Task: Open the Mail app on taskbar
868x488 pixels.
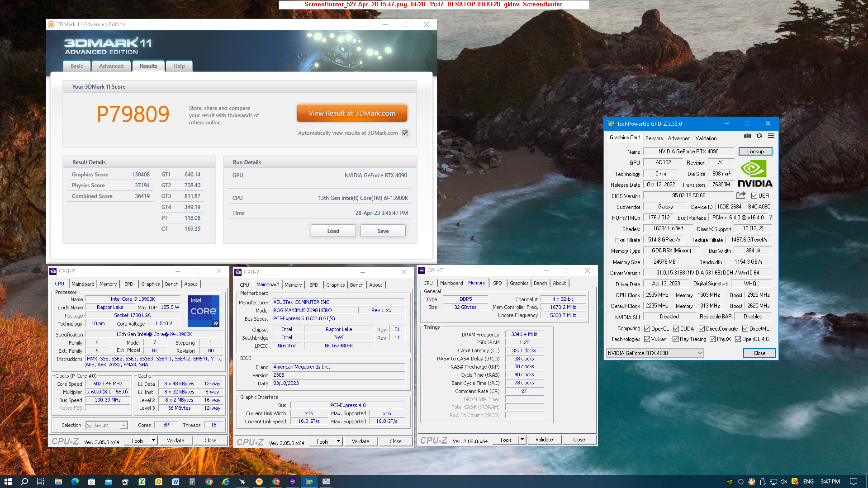Action: point(108,481)
